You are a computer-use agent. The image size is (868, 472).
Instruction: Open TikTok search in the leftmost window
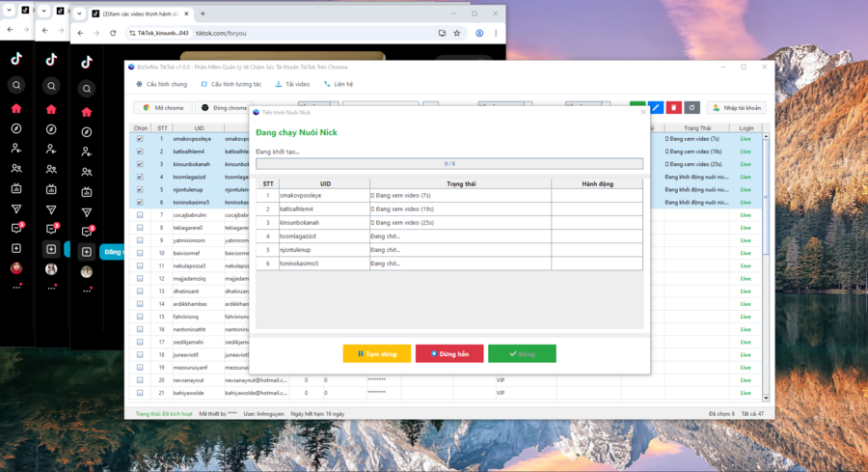[x=16, y=85]
